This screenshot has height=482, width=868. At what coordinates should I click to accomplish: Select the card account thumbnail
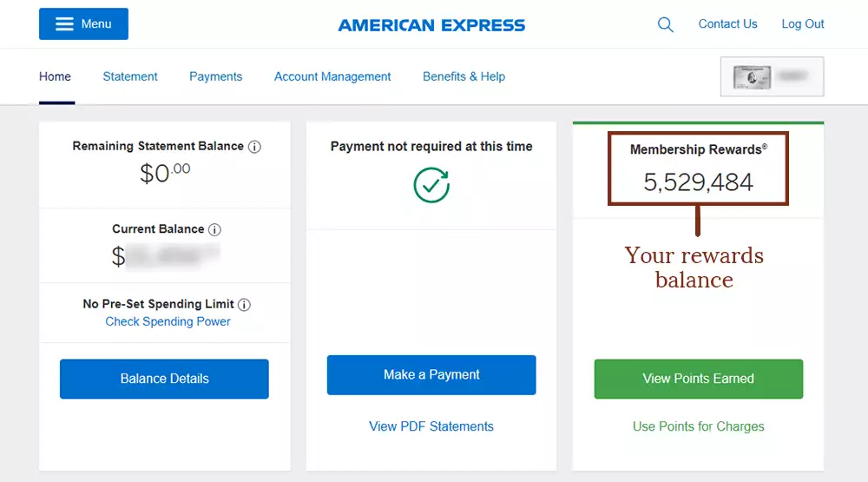pos(772,76)
